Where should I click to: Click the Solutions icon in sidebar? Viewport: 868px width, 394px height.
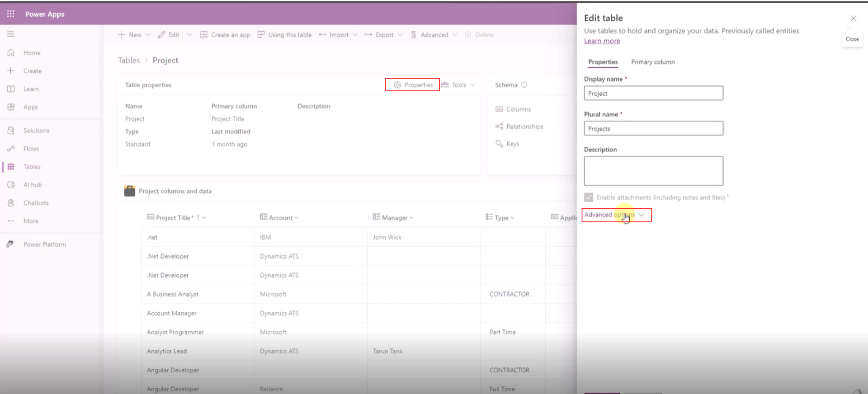click(x=11, y=131)
